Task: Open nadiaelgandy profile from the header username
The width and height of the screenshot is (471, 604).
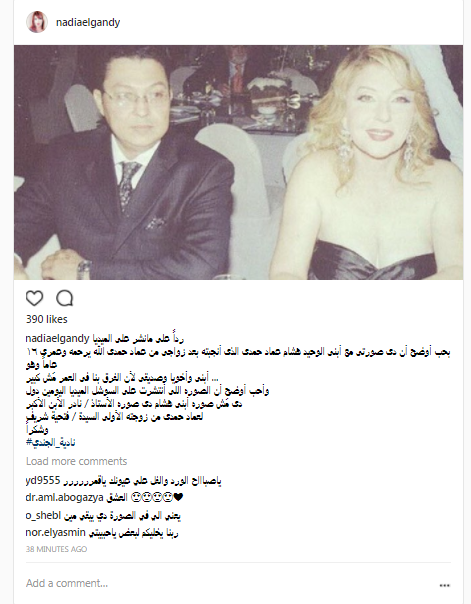Action: click(88, 22)
